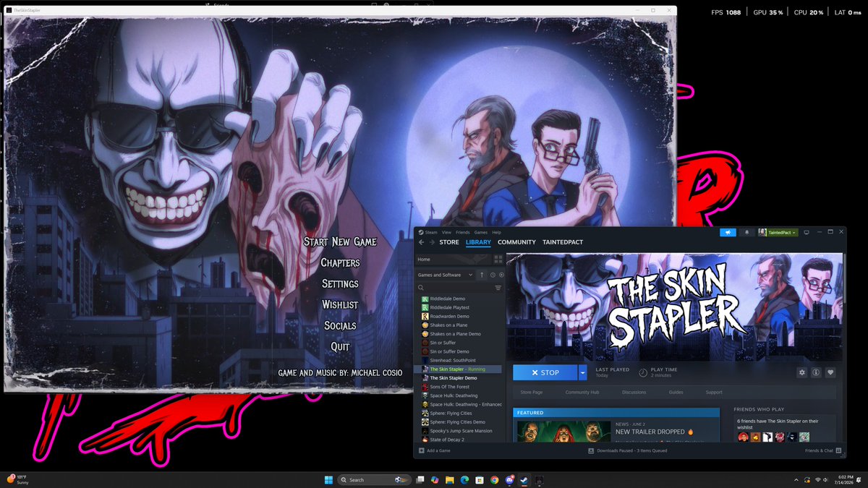Open the advanced filter icon beside search
This screenshot has width=868, height=488.
click(498, 288)
